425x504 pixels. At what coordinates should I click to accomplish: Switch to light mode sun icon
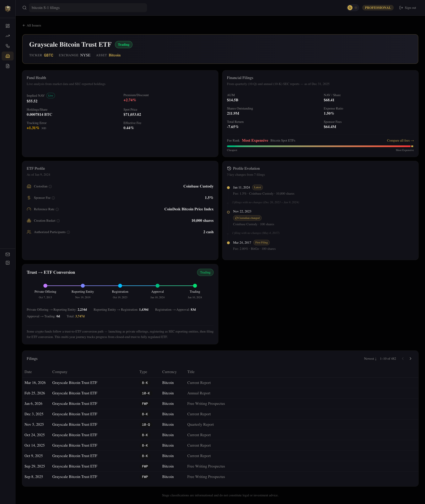356,8
